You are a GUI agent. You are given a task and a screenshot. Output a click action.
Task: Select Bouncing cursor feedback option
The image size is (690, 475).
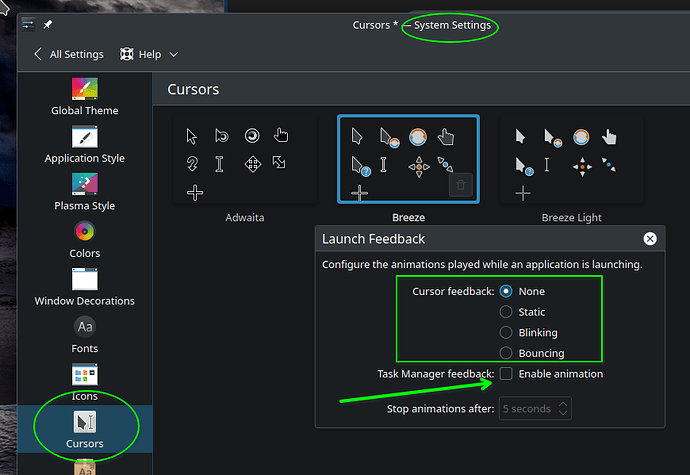(506, 353)
